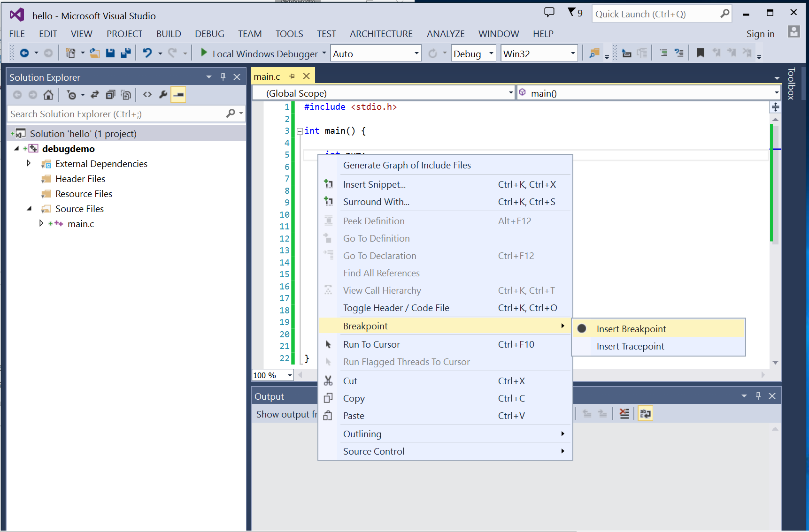
Task: Start debugging with the green play arrow
Action: 204,53
